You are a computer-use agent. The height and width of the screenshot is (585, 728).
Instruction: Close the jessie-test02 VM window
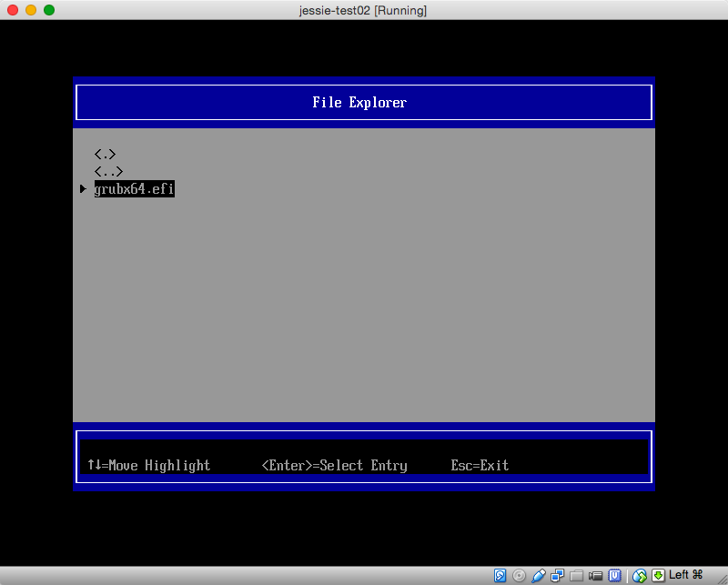pyautogui.click(x=13, y=10)
